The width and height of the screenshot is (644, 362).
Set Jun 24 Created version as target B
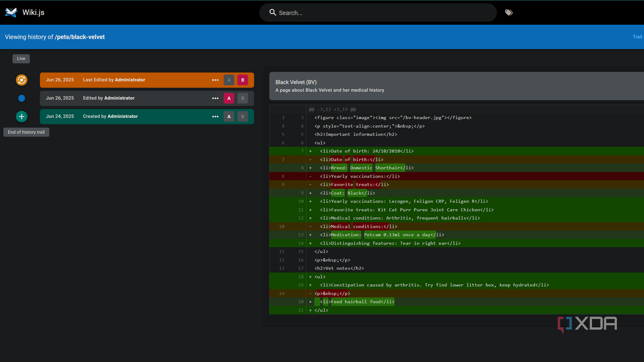pos(243,116)
